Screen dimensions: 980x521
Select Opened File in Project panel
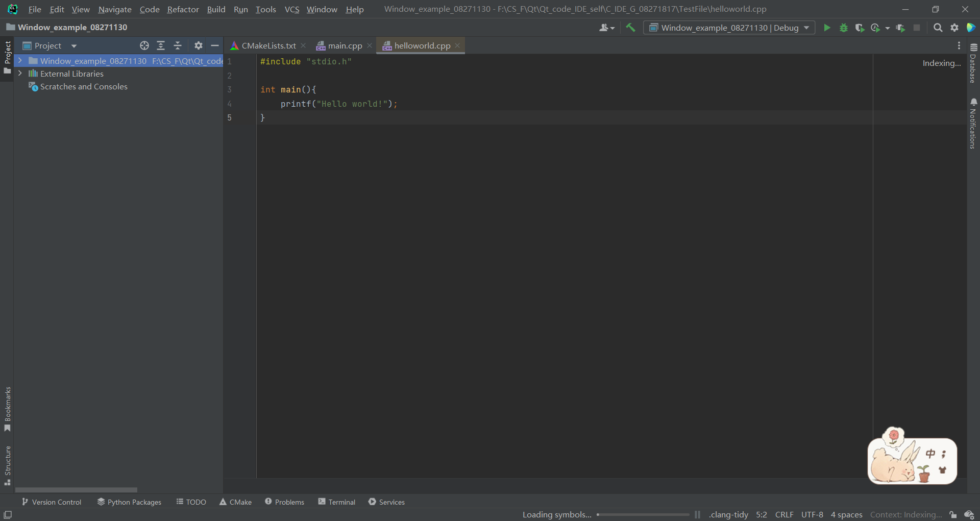click(144, 45)
